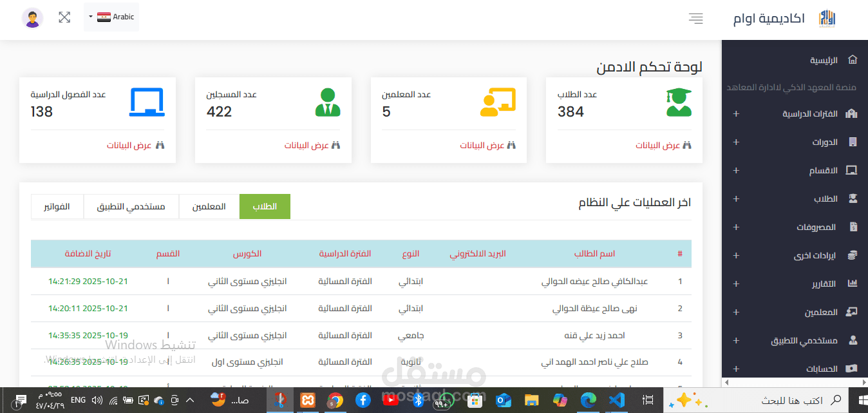Open Outlook from the taskbar
Screen dimensions: 868x413
coord(504,401)
